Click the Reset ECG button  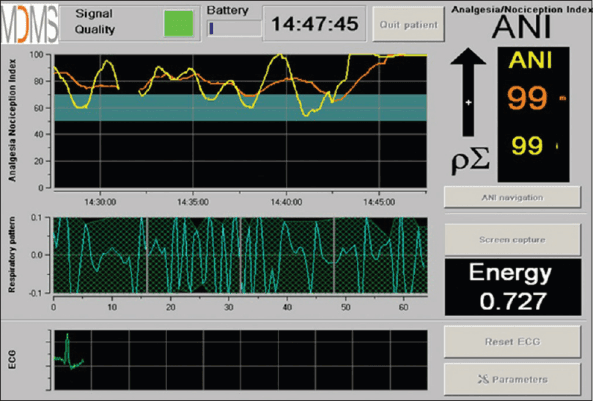pyautogui.click(x=512, y=342)
